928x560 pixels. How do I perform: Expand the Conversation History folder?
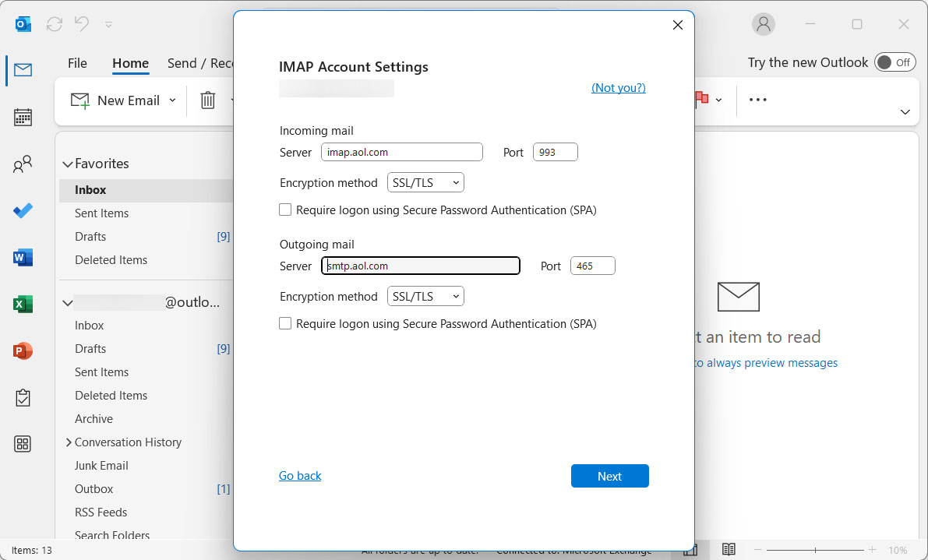[68, 442]
